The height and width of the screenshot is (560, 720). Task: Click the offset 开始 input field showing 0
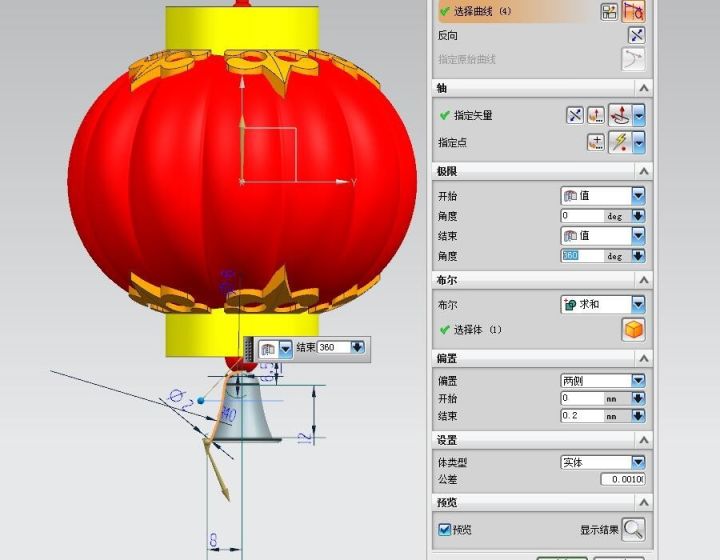582,398
